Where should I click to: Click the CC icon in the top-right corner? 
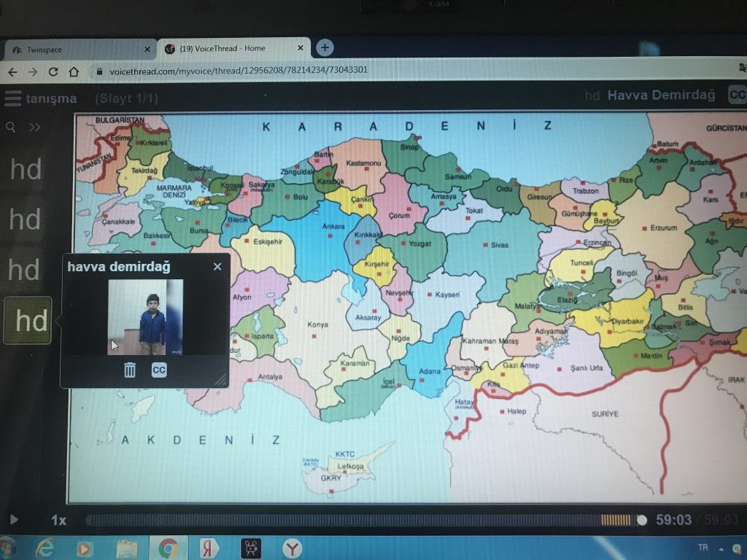click(739, 95)
